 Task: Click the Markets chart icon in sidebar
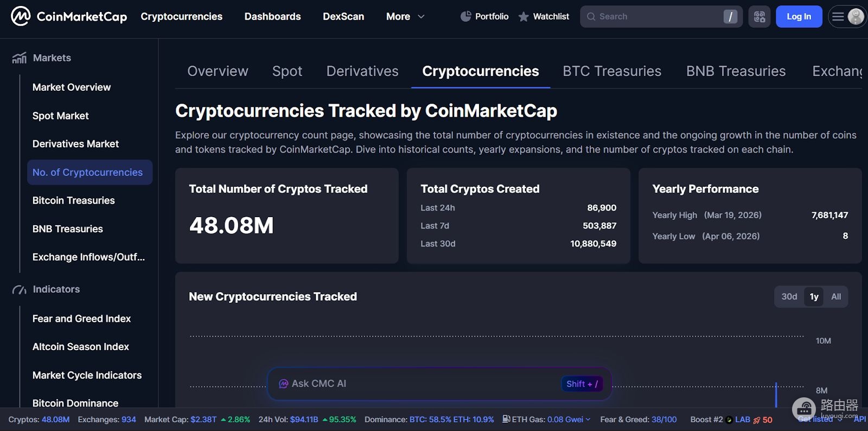pos(19,58)
